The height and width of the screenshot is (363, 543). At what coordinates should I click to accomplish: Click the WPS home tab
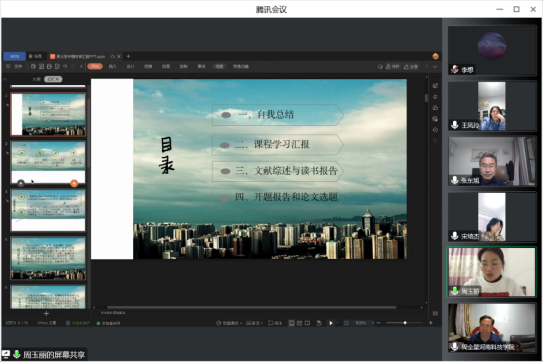pyautogui.click(x=14, y=56)
